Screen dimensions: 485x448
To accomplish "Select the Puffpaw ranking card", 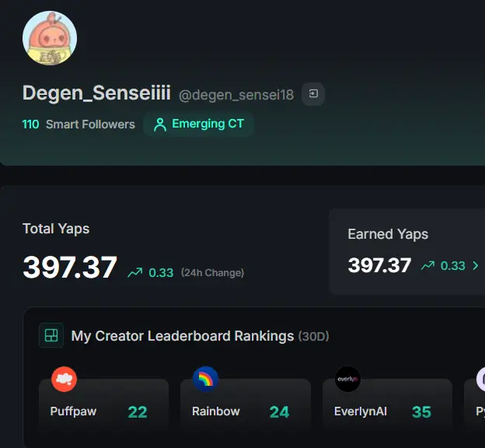I will pyautogui.click(x=103, y=404).
